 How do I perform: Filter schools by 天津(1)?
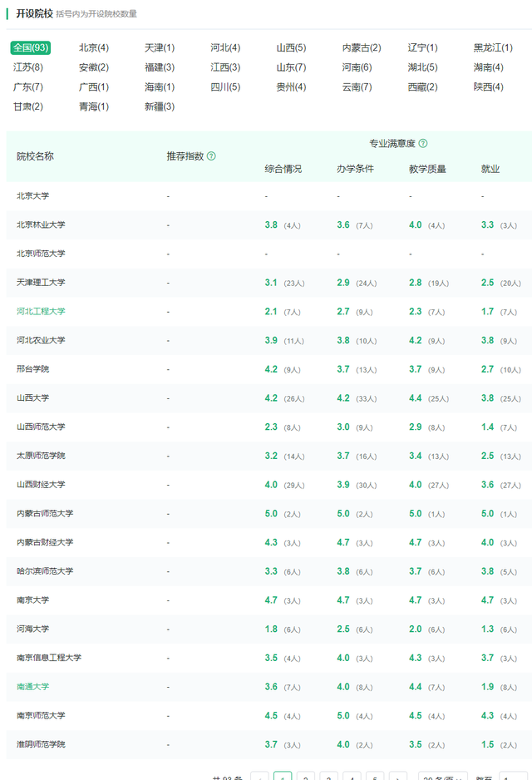pyautogui.click(x=160, y=47)
